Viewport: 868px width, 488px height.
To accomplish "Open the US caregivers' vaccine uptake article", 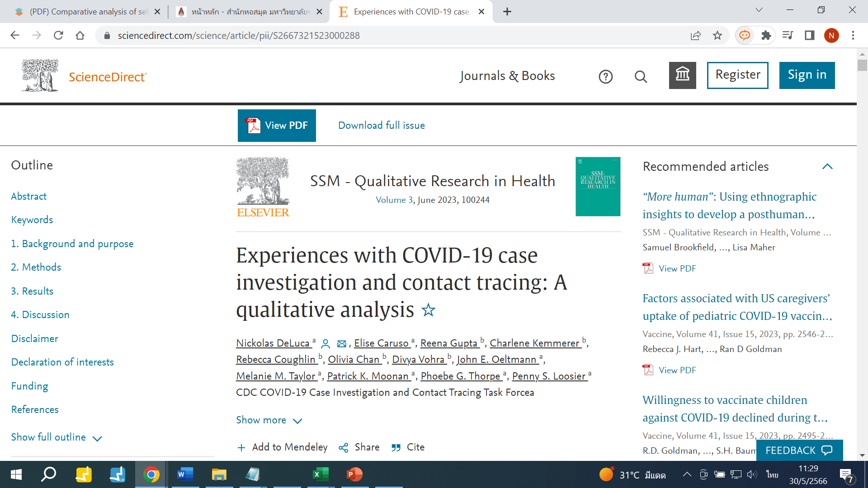I will (x=737, y=307).
